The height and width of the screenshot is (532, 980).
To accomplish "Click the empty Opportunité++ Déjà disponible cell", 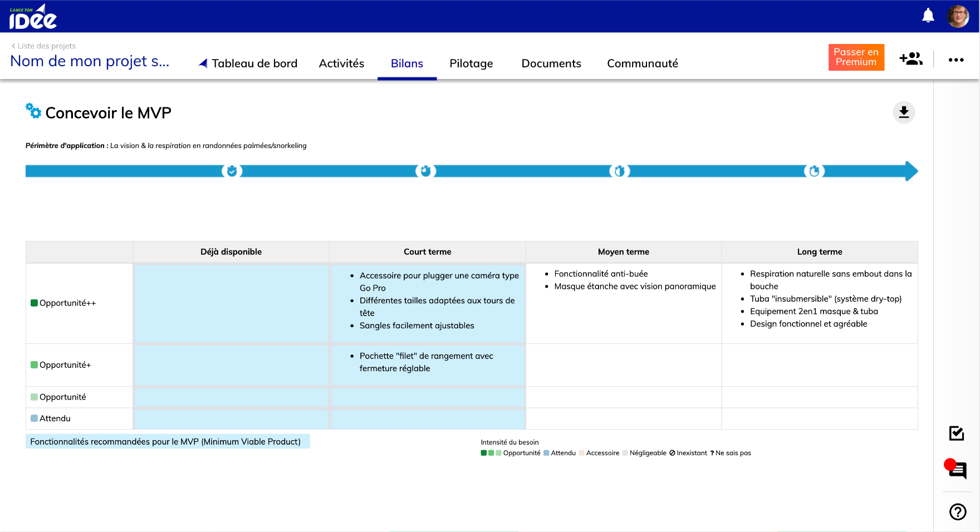I will [x=231, y=303].
